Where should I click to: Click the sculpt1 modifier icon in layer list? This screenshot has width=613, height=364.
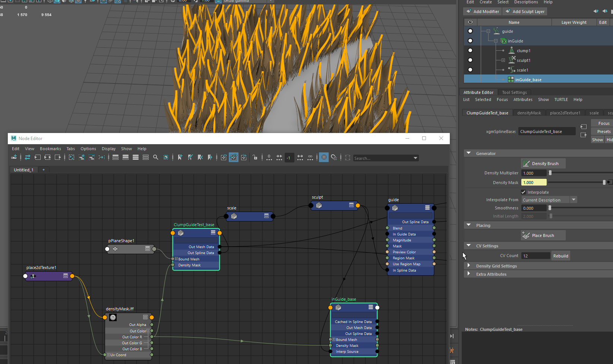pos(512,60)
